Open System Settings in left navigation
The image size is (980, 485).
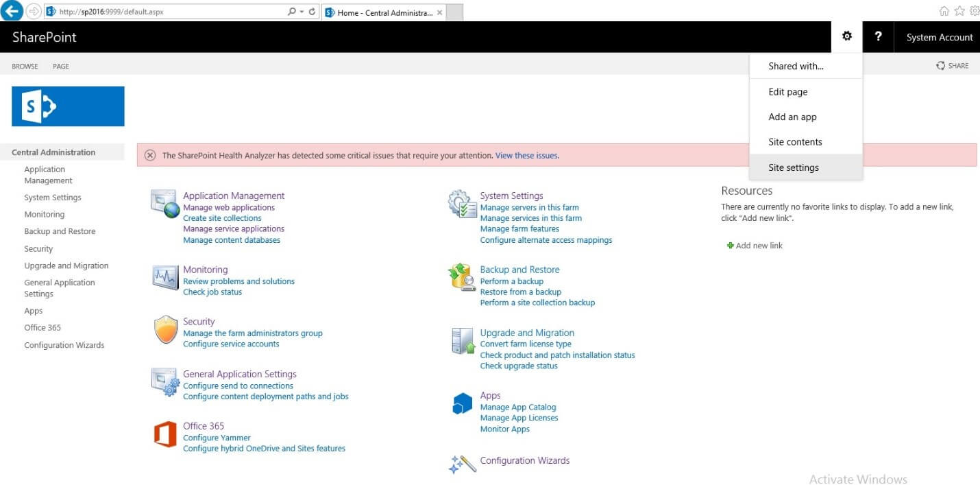click(x=53, y=198)
